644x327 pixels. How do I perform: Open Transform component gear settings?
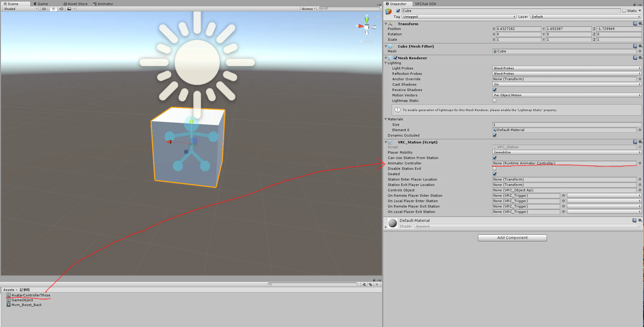[x=640, y=23]
